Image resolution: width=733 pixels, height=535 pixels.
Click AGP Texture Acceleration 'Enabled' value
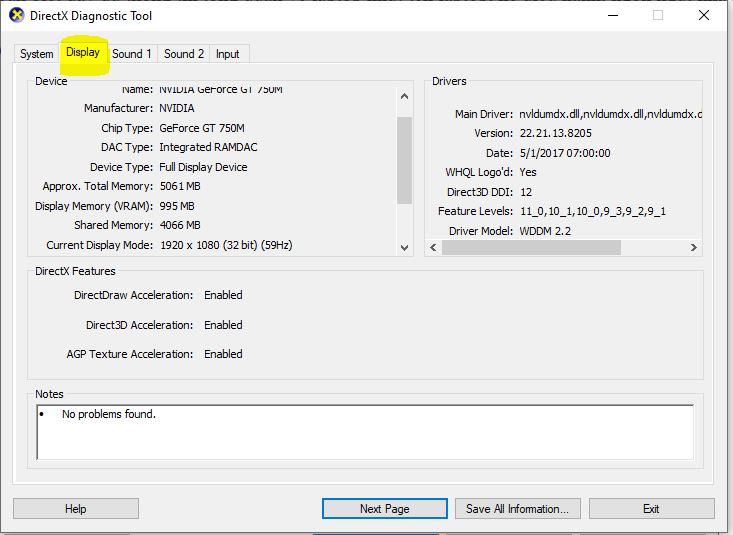coord(223,354)
